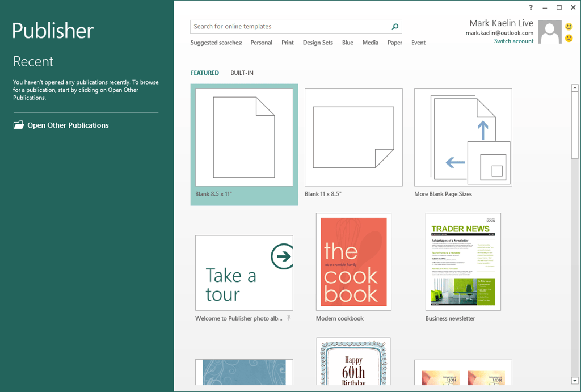The width and height of the screenshot is (581, 392).
Task: Minimize the Publisher window
Action: 545,7
